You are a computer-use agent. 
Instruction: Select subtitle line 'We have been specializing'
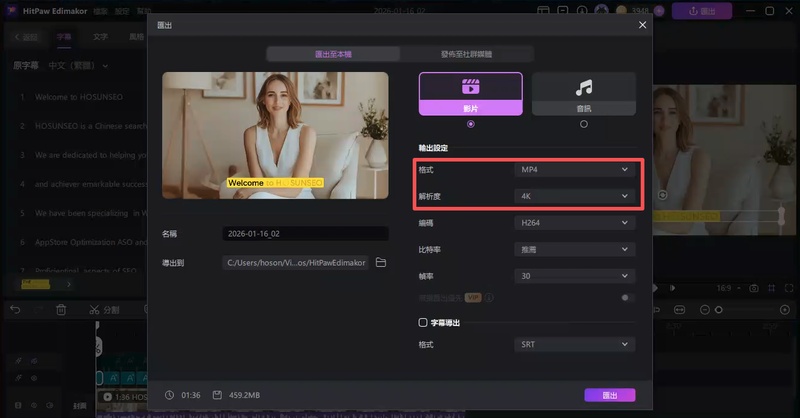(90, 213)
